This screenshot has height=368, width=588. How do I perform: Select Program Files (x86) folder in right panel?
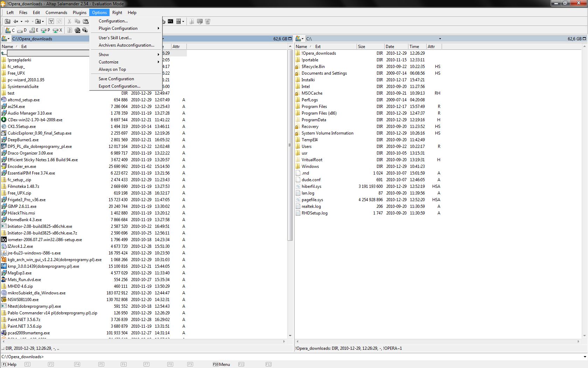pyautogui.click(x=319, y=113)
